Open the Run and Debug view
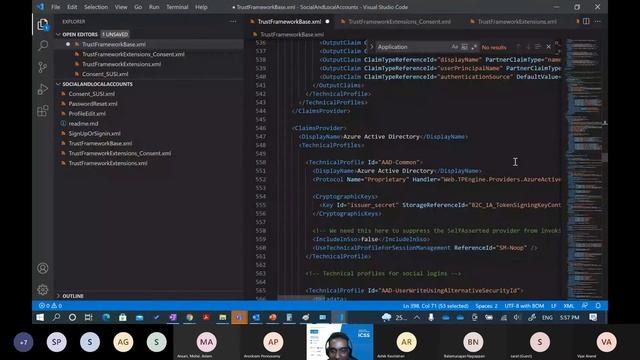Image resolution: width=640 pixels, height=360 pixels. [x=43, y=89]
